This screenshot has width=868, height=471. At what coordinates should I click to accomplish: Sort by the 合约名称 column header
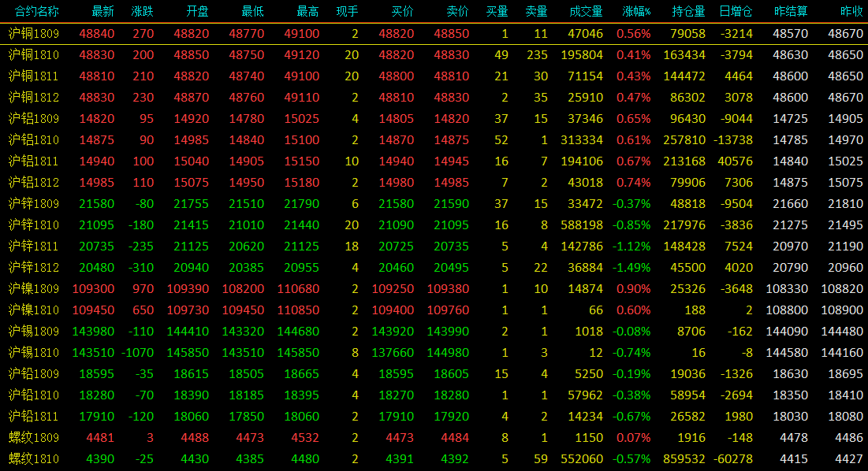(x=36, y=11)
